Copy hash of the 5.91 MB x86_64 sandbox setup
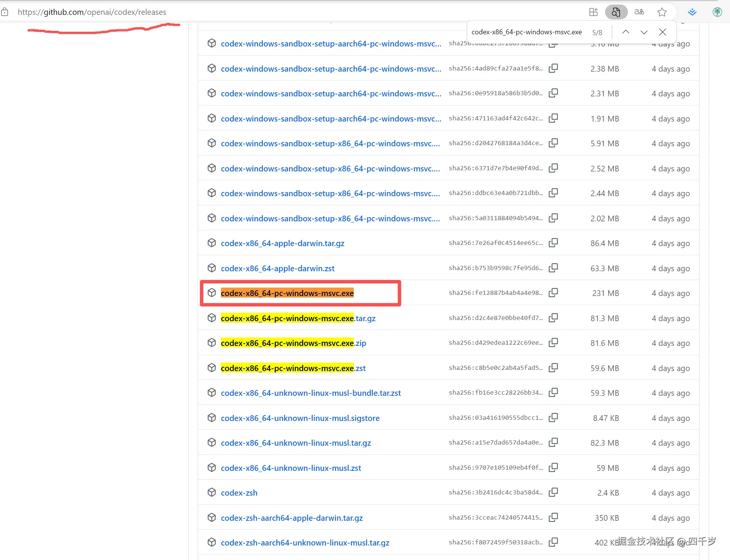The image size is (730, 560). point(553,143)
